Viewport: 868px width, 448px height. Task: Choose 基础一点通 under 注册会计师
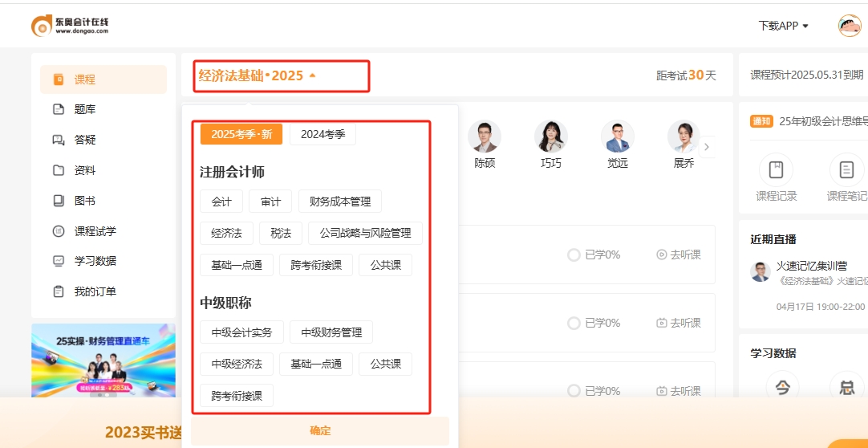237,265
